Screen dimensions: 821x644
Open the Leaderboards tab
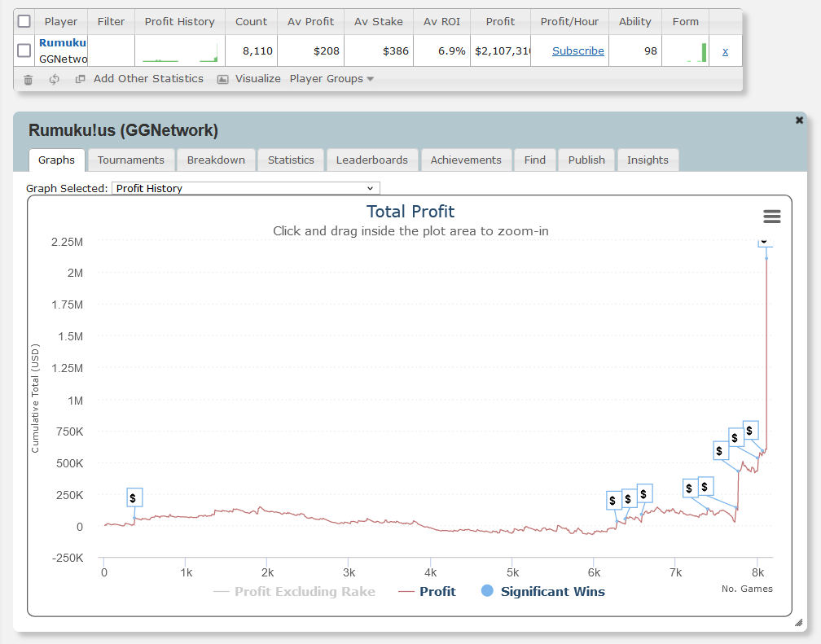(x=371, y=160)
